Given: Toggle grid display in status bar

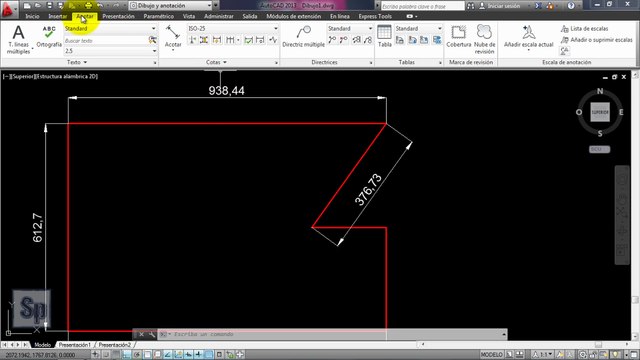Looking at the screenshot, I should pyautogui.click(x=116, y=354).
